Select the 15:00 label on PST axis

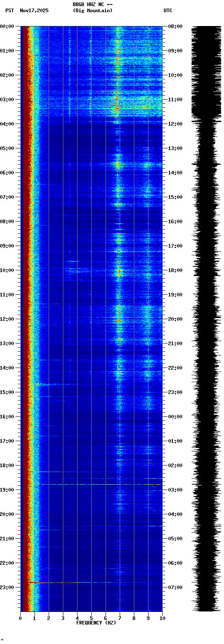7,392
